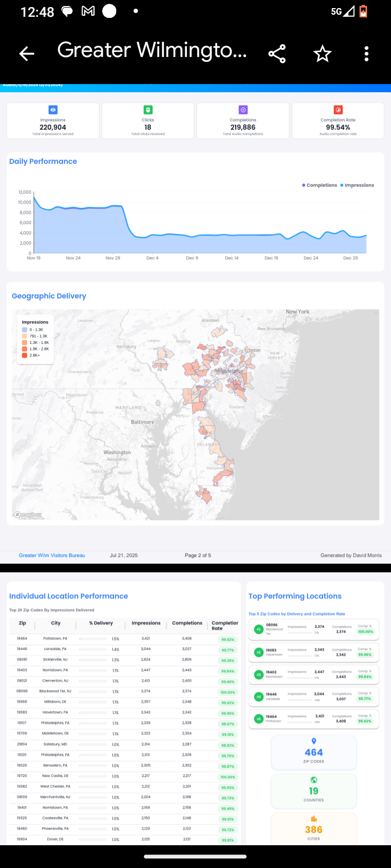Tap the eye icon on Impressions card
The height and width of the screenshot is (868, 391).
click(x=53, y=110)
